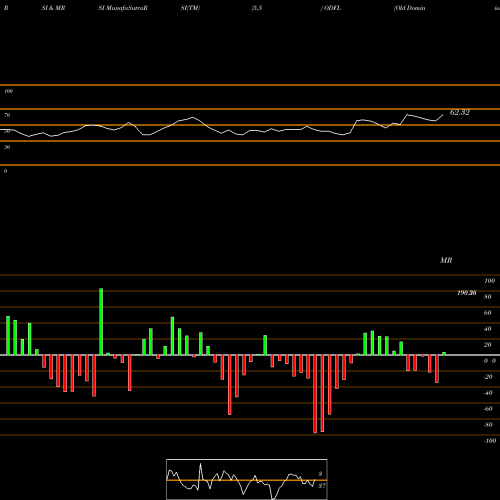The image size is (500, 500).
Task: Click the -100 label on MR axis
Action: pos(490,441)
